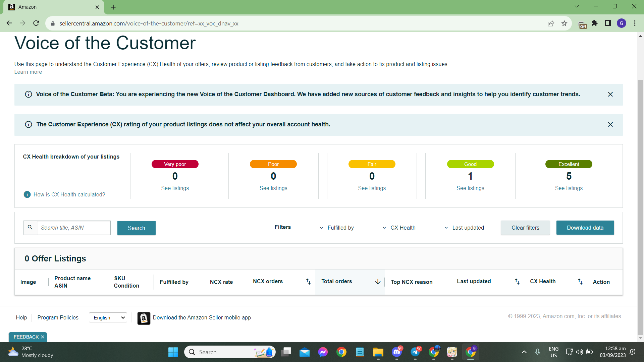The height and width of the screenshot is (362, 644).
Task: Expand the Last updated filter dropdown
Action: point(464,228)
